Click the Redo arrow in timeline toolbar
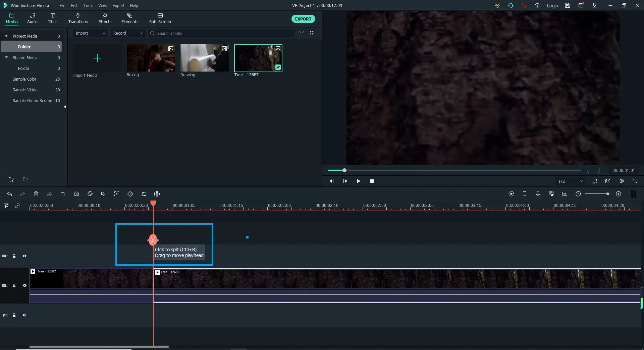Screen dimensions: 644x350 click(22, 194)
